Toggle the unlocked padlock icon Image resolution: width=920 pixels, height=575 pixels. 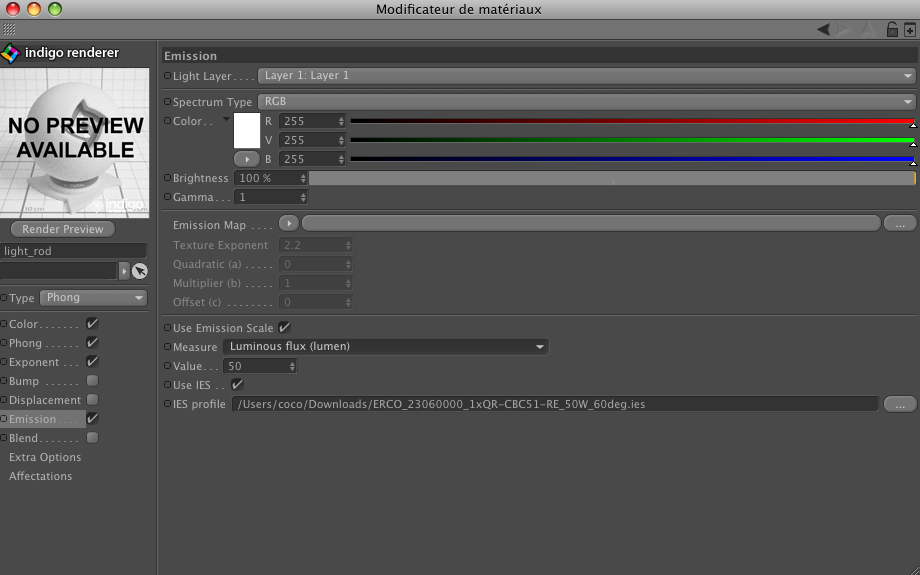pyautogui.click(x=892, y=30)
